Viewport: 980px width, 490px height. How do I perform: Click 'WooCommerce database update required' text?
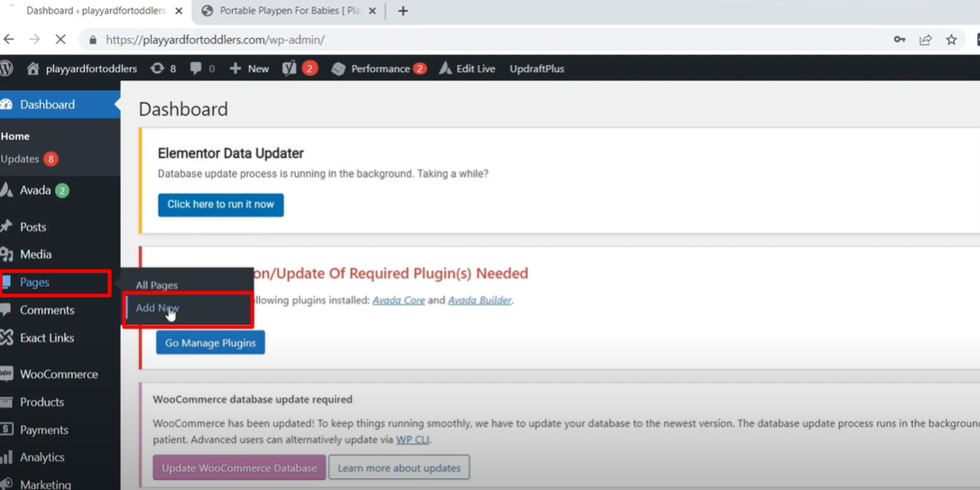coord(253,399)
